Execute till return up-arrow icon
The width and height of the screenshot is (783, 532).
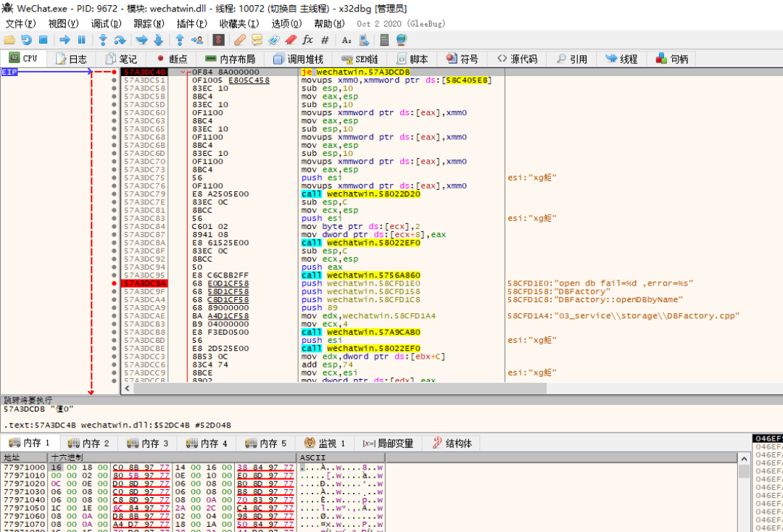tap(180, 40)
